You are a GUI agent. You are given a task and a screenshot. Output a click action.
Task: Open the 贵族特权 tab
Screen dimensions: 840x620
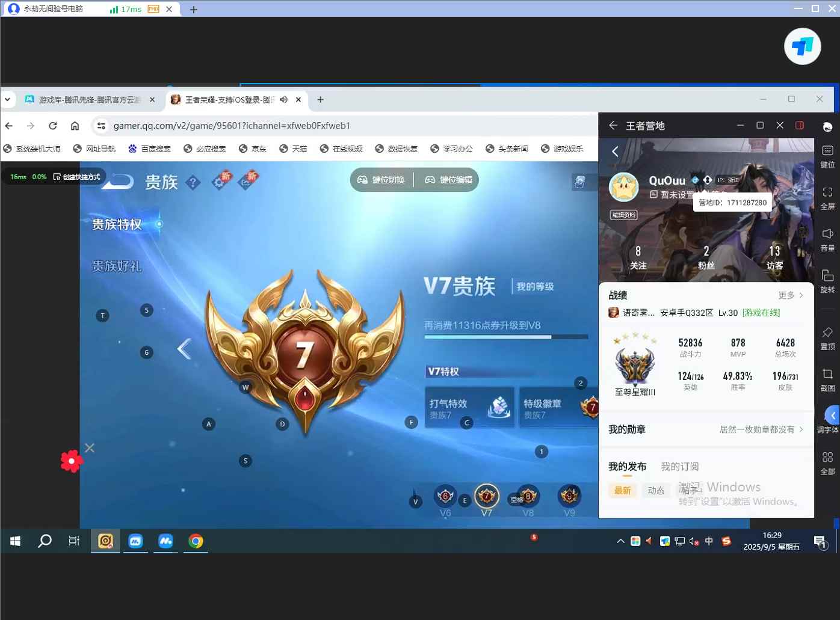[x=117, y=224]
